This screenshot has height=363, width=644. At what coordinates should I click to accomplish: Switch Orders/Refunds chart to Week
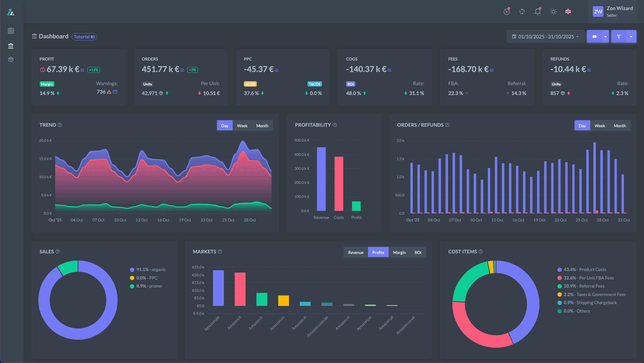(600, 126)
